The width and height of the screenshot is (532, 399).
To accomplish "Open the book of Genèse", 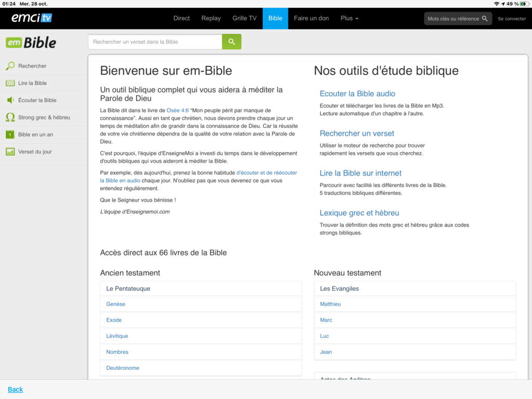I will point(115,304).
